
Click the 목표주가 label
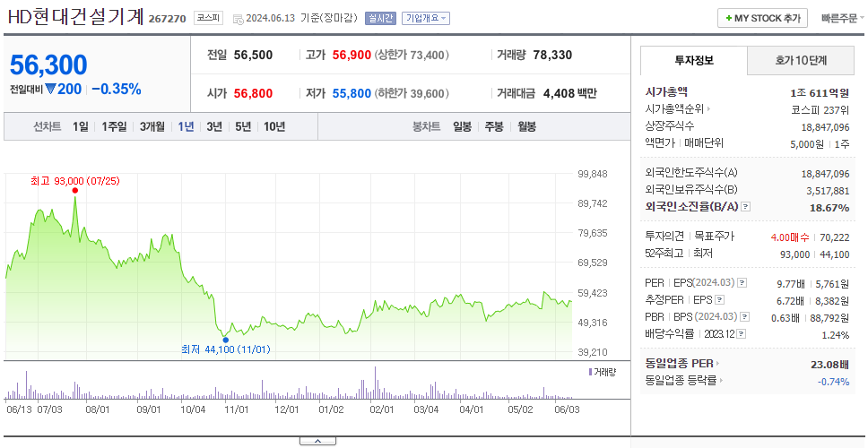click(715, 237)
